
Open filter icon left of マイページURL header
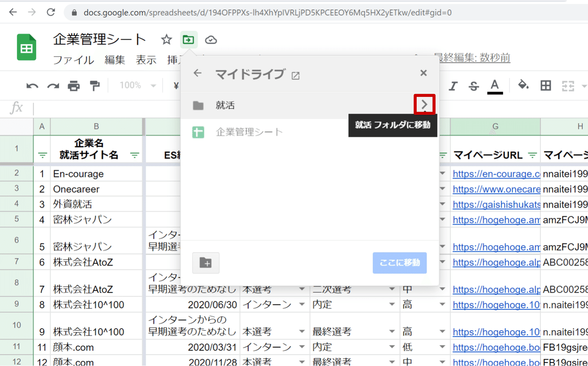pyautogui.click(x=443, y=155)
